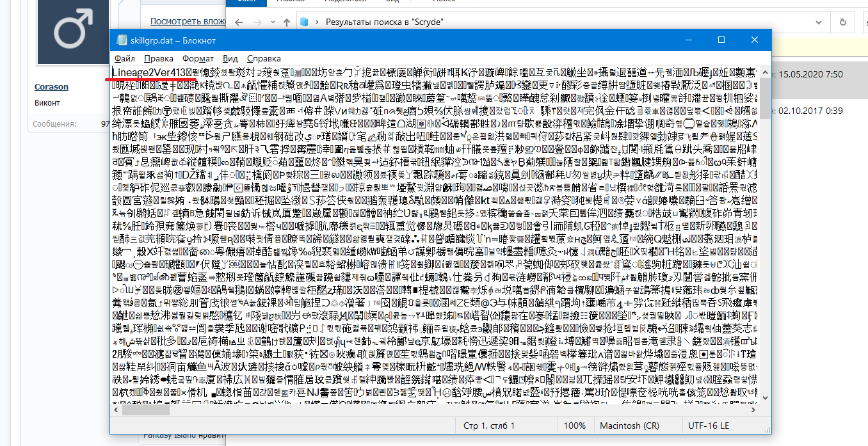Click the up-one-level arrow in Explorer
This screenshot has width=868, height=446.
click(x=287, y=22)
